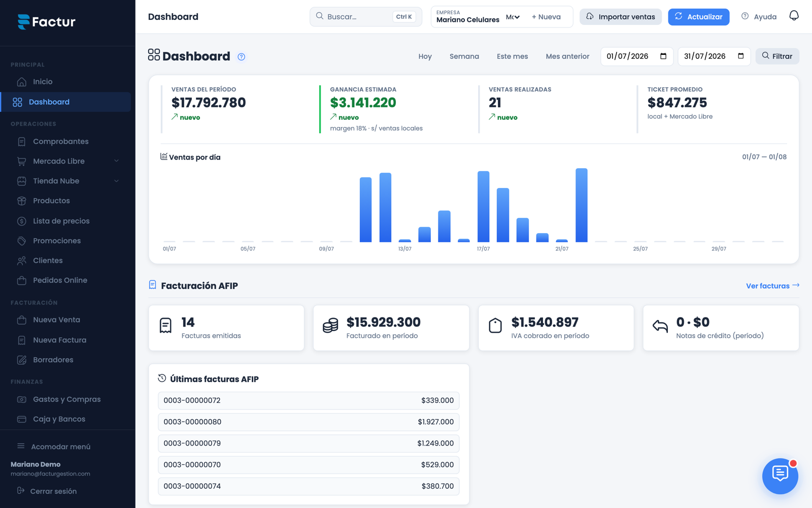Click the Comprobantes document icon

[21, 142]
